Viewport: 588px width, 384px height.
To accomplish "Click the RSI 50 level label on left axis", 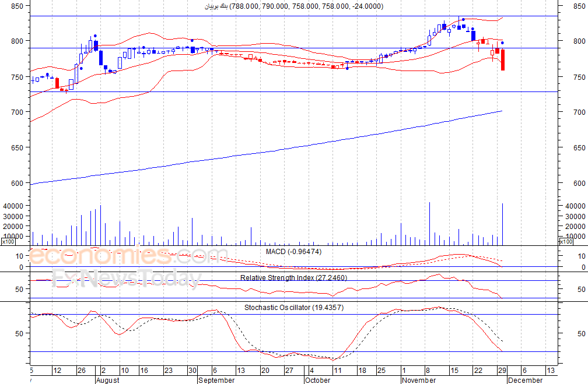I will pos(19,289).
